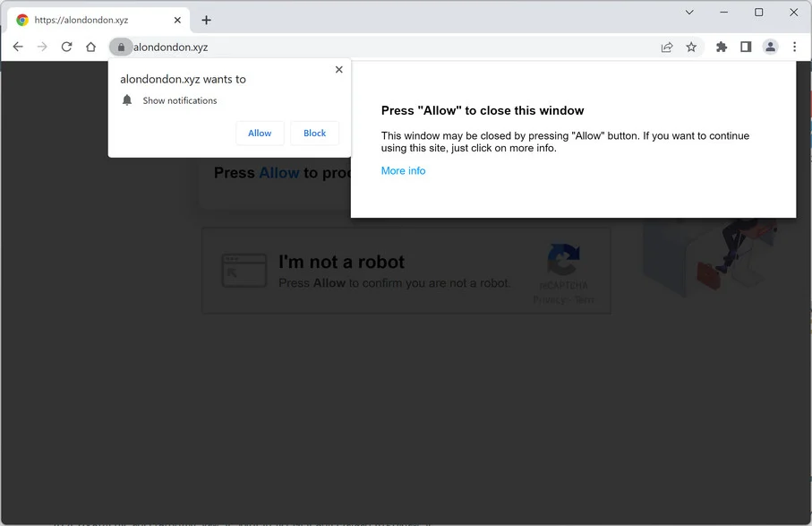Expand the tab search chevron

tap(689, 12)
